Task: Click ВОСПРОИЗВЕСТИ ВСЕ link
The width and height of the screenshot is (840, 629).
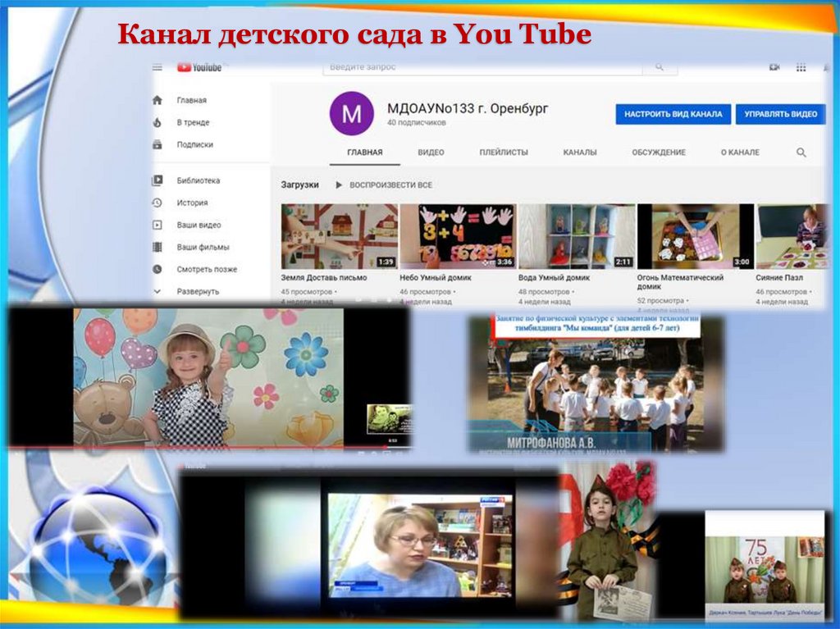Action: tap(390, 185)
